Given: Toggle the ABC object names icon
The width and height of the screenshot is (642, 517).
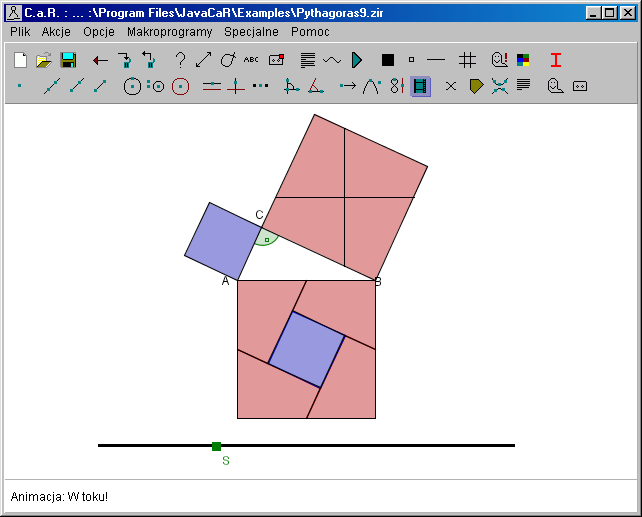Looking at the screenshot, I should pos(251,60).
